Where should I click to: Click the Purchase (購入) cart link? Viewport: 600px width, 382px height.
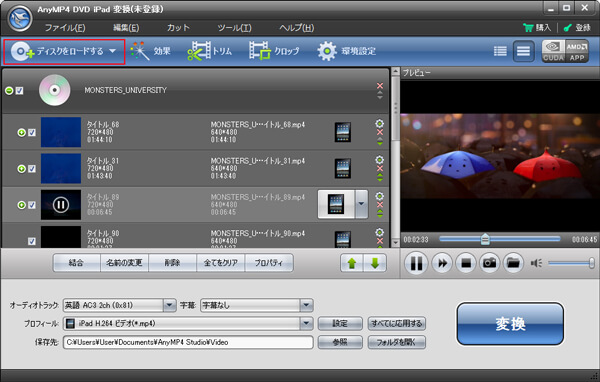pos(537,28)
